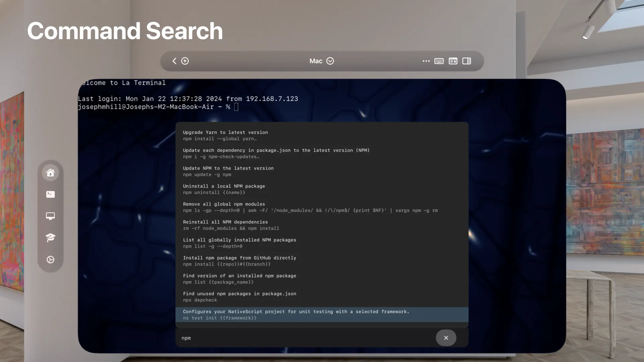Open the ellipsis more-options menu
This screenshot has height=362, width=644.
click(x=426, y=61)
